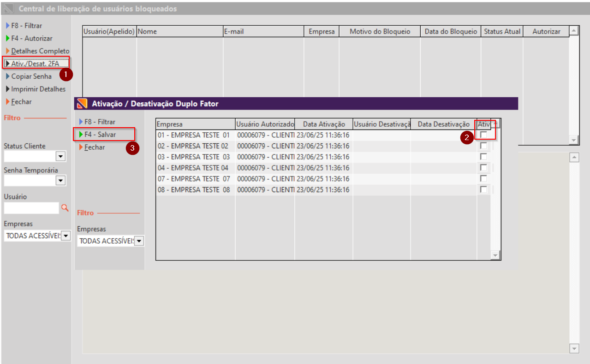
Task: Click the main window title bar icon
Action: coord(8,9)
